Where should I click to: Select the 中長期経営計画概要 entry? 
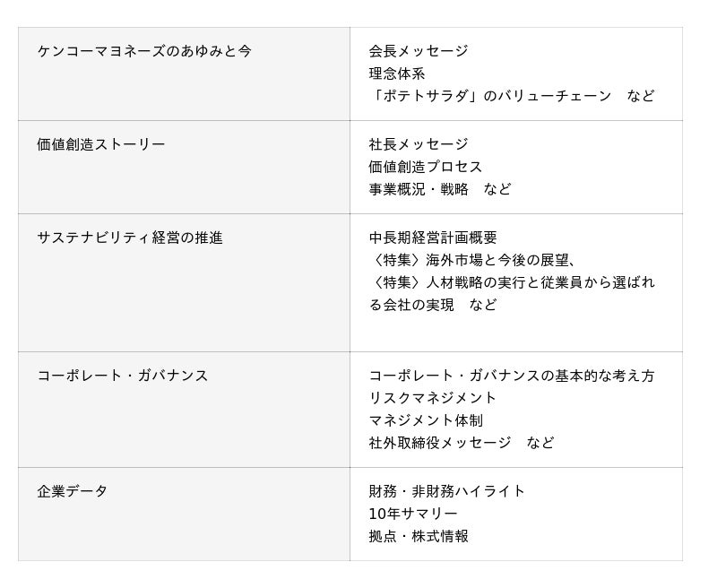pos(433,238)
